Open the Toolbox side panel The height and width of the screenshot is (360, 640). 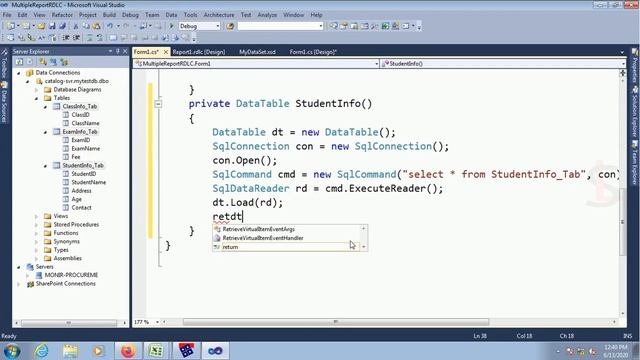(x=4, y=64)
